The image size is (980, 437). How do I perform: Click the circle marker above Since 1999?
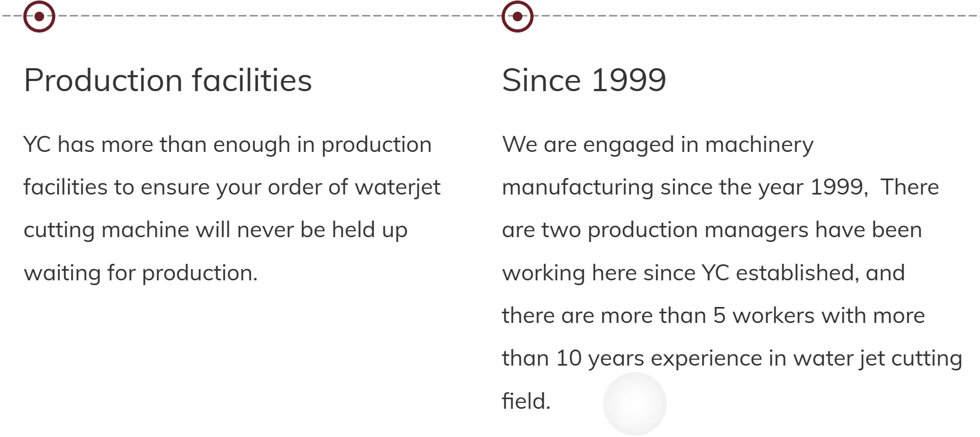click(518, 17)
